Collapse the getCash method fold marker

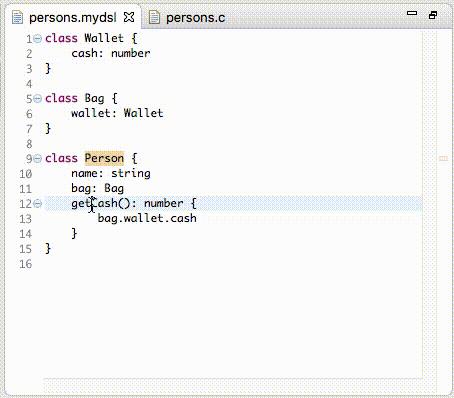(x=38, y=203)
